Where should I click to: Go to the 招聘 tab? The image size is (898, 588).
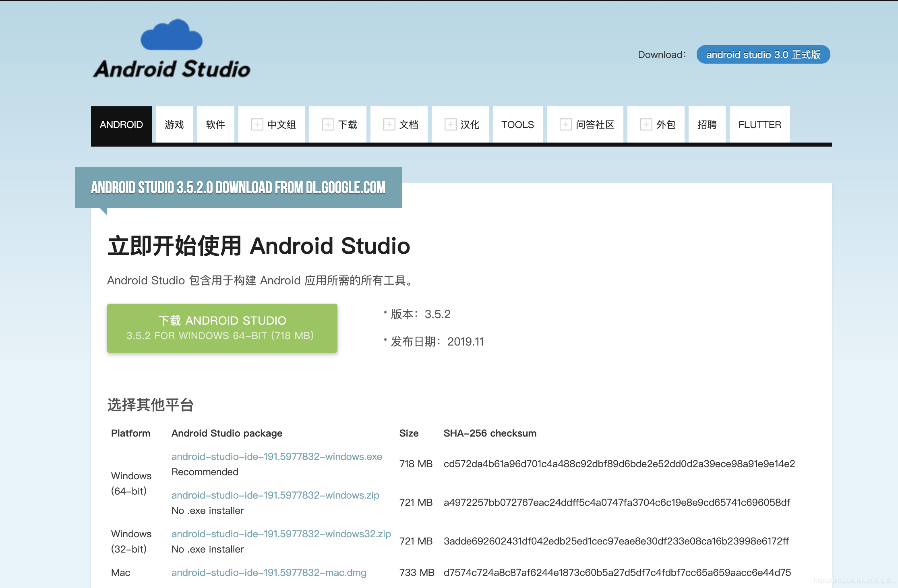707,124
